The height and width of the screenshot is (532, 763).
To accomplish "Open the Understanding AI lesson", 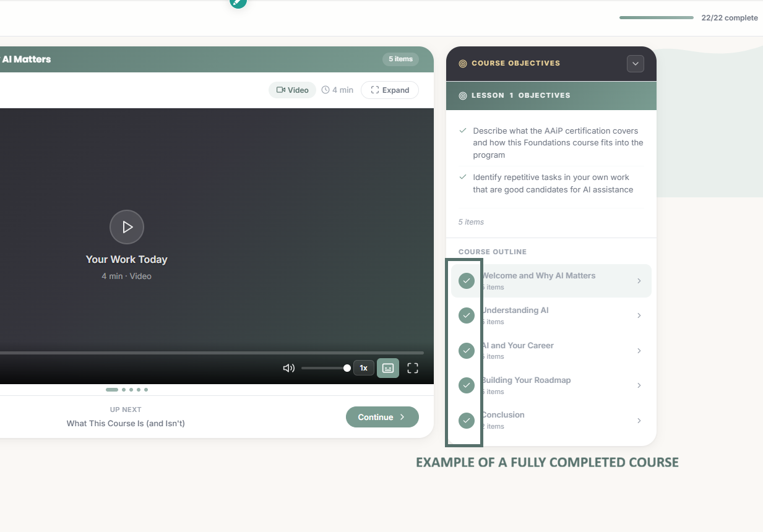I will point(515,311).
